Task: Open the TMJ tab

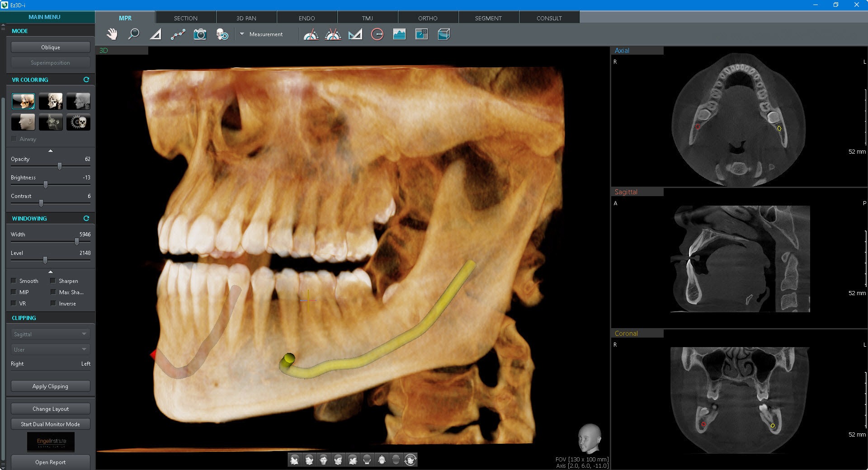Action: point(367,18)
